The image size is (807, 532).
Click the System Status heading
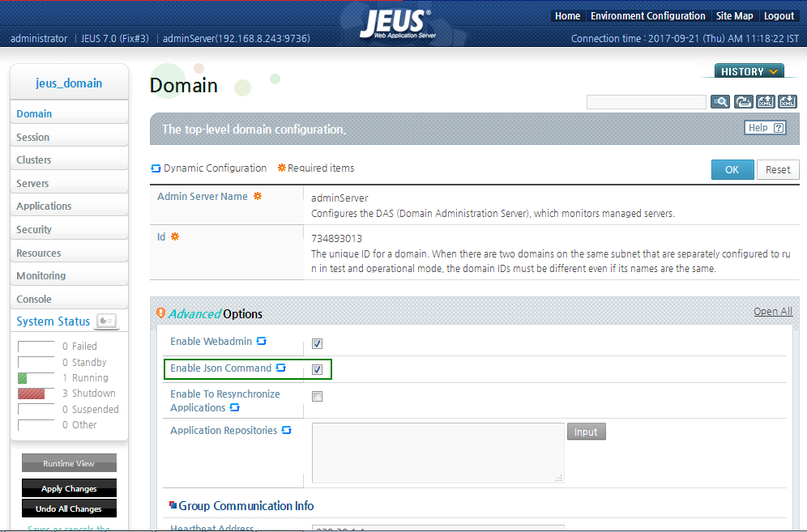[53, 321]
